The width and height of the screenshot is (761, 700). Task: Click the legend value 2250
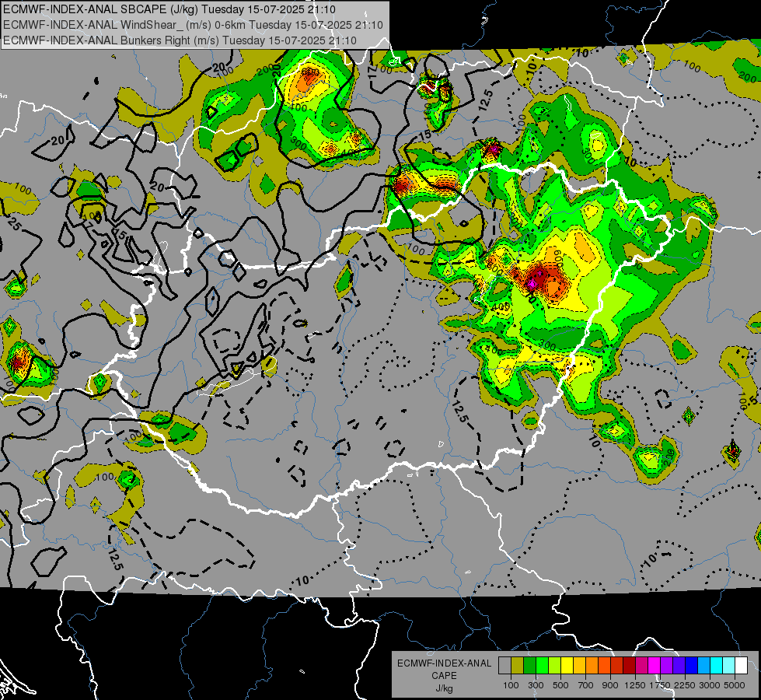click(686, 685)
